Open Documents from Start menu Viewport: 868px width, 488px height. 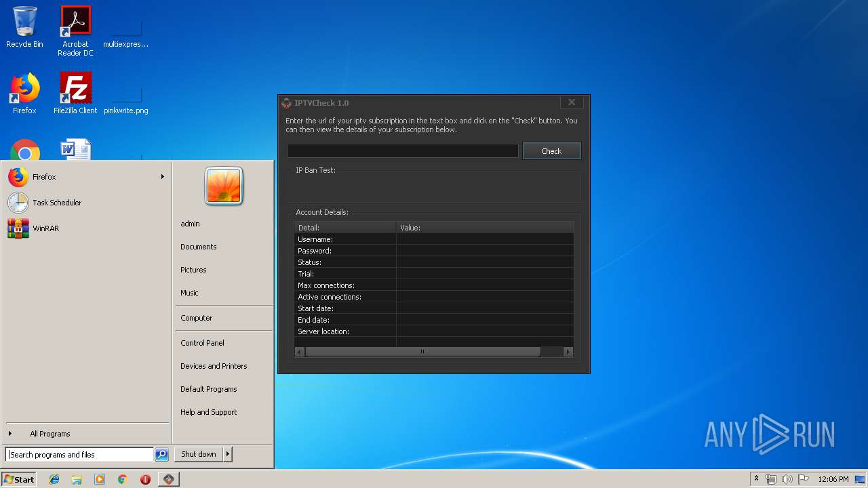click(x=198, y=247)
